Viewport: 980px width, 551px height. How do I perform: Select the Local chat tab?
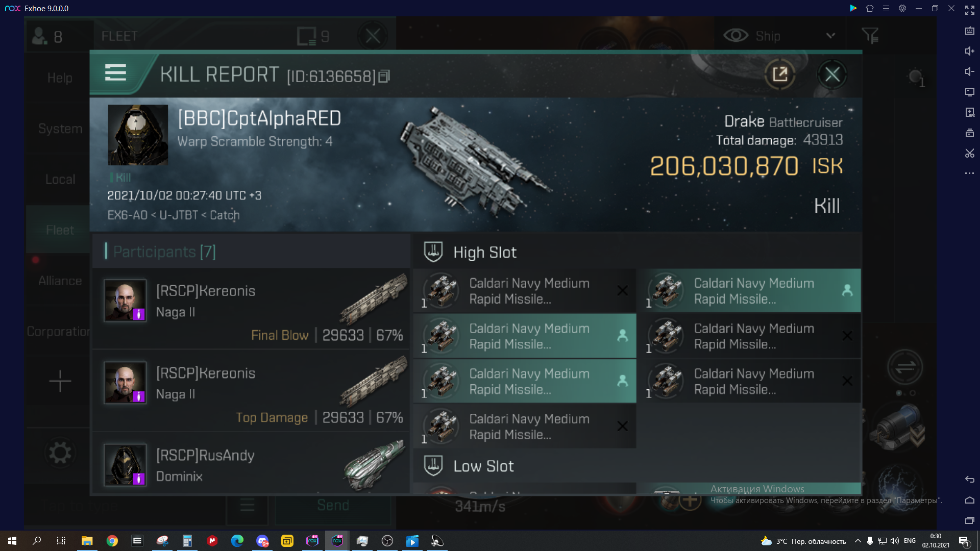(60, 179)
